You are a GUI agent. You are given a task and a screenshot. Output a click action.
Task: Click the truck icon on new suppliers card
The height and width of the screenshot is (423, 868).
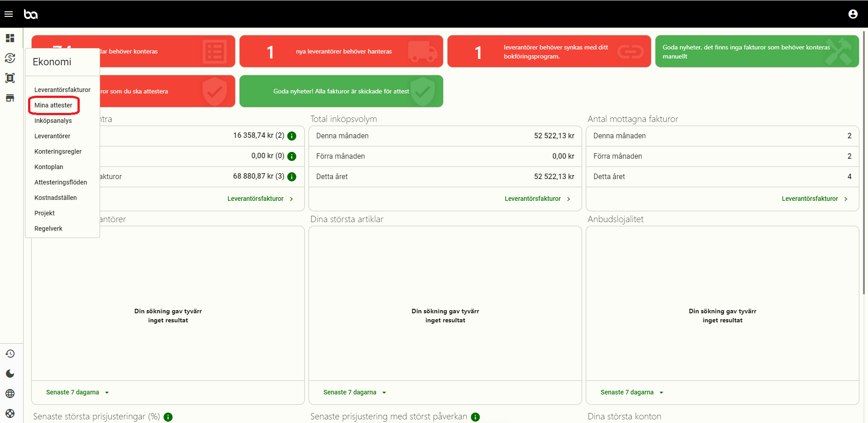click(422, 51)
